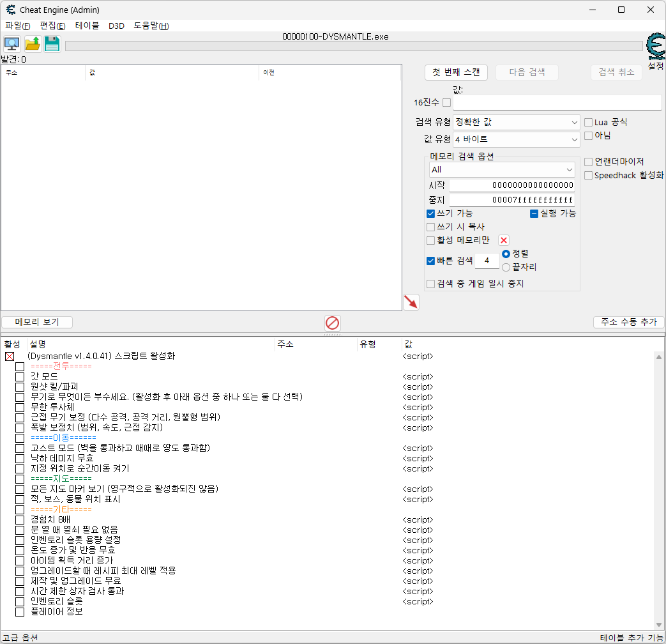The height and width of the screenshot is (644, 666).
Task: Click the 설명 column header in table
Action: (x=151, y=344)
